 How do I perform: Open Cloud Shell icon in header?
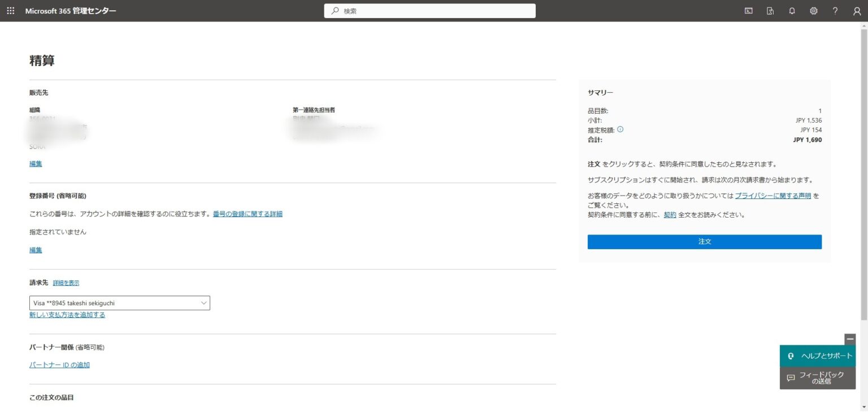point(748,11)
